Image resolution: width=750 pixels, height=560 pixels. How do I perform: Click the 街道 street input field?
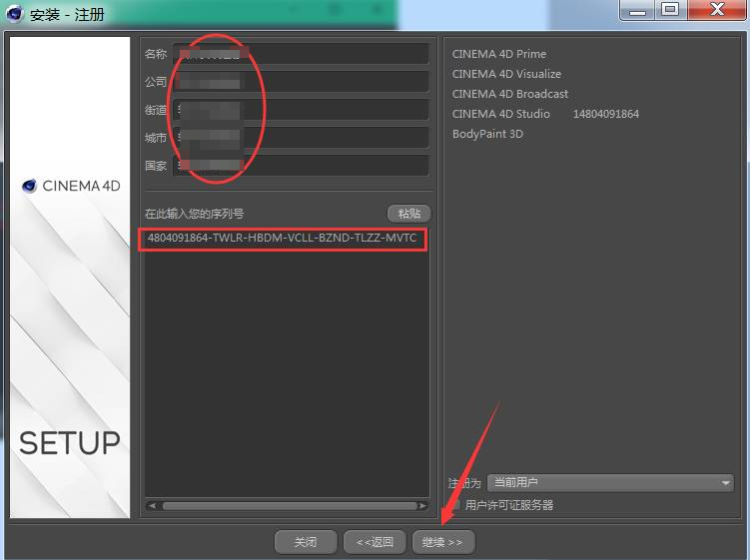301,110
